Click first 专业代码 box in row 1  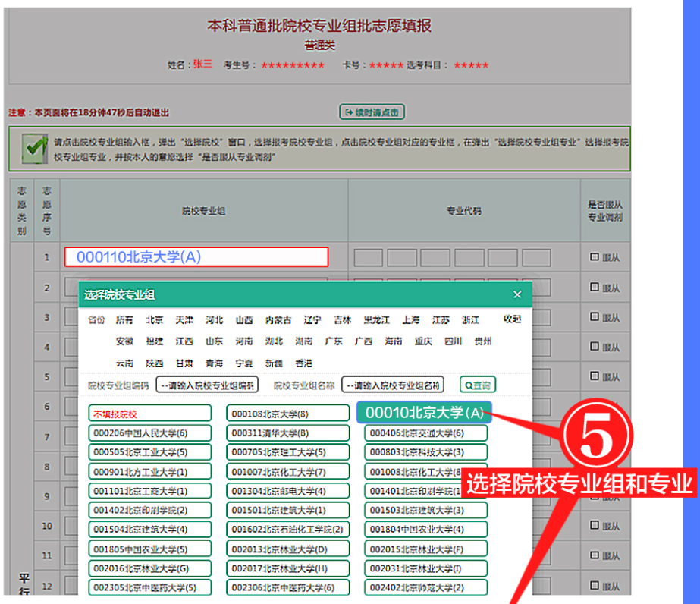369,258
